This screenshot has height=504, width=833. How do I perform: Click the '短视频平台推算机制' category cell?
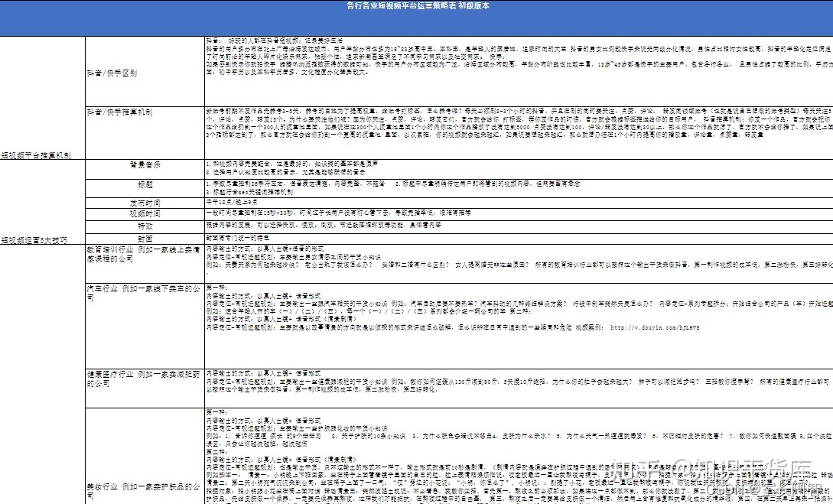pyautogui.click(x=37, y=154)
